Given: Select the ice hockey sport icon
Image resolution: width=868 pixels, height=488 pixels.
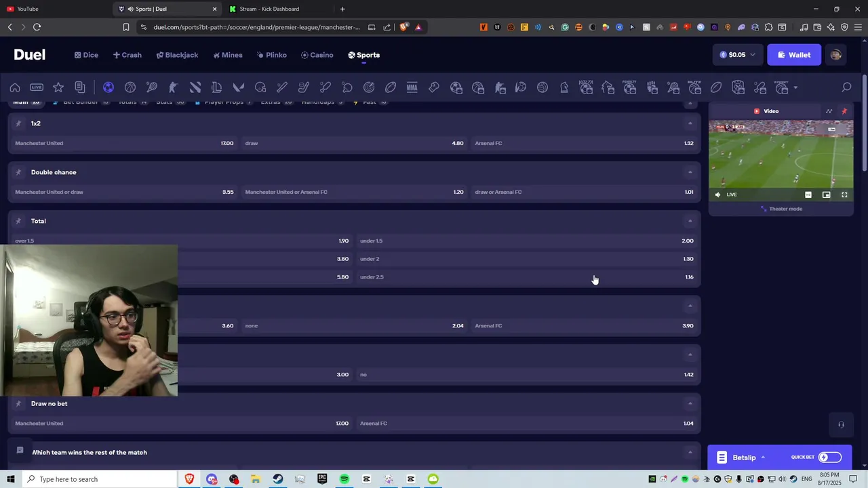Looking at the screenshot, I should (304, 87).
